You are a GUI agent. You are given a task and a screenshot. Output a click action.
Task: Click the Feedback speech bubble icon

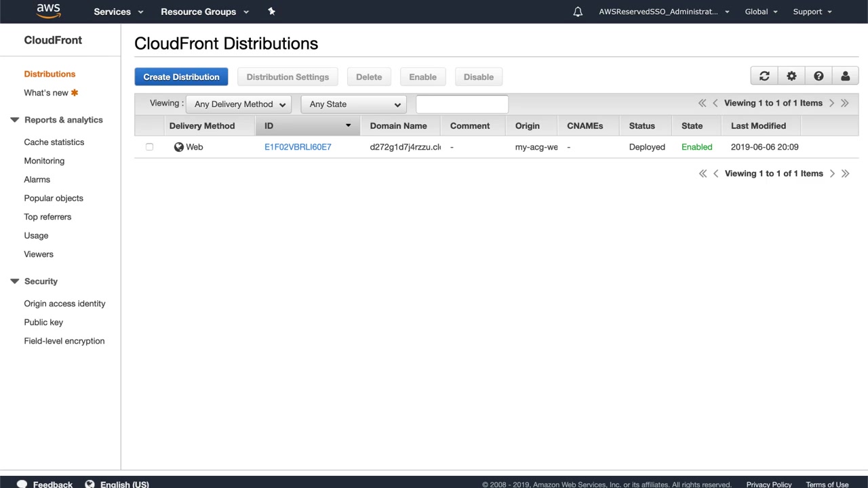pyautogui.click(x=22, y=484)
